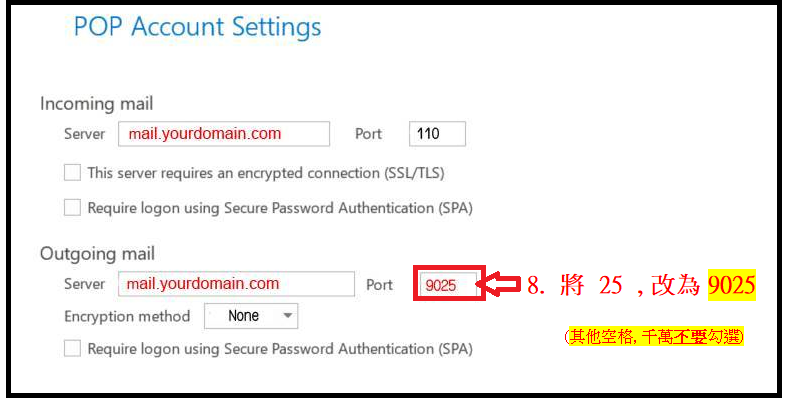Click the incoming mail Server field
786x403 pixels.
[223, 133]
